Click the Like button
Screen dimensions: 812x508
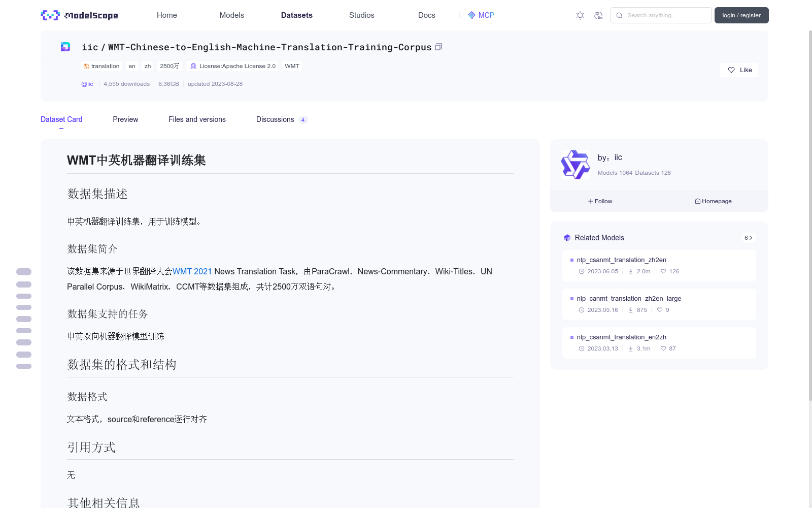pyautogui.click(x=739, y=70)
